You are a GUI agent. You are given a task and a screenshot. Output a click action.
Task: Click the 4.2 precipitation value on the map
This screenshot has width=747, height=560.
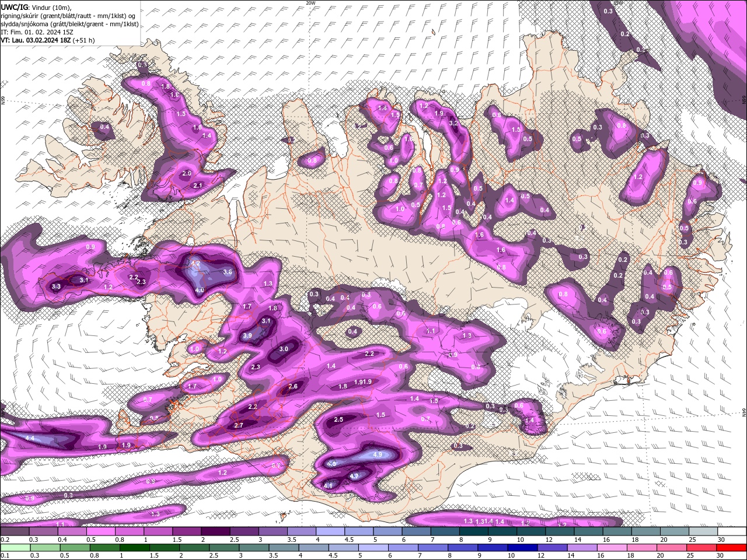pyautogui.click(x=196, y=264)
